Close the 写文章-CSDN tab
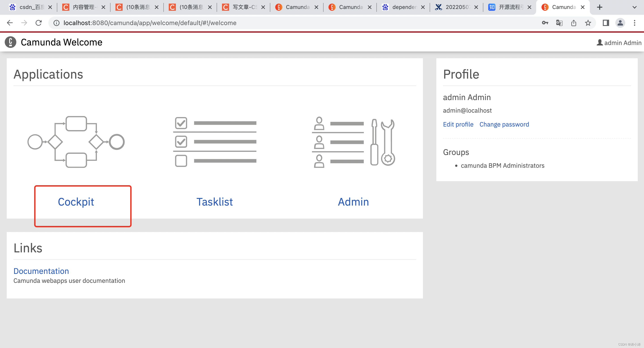Image resolution: width=644 pixels, height=348 pixels. [263, 7]
